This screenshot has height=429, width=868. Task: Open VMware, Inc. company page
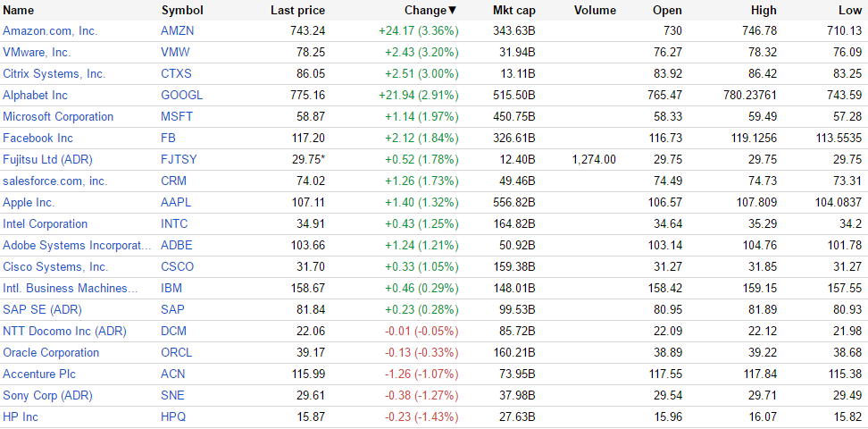(x=37, y=52)
